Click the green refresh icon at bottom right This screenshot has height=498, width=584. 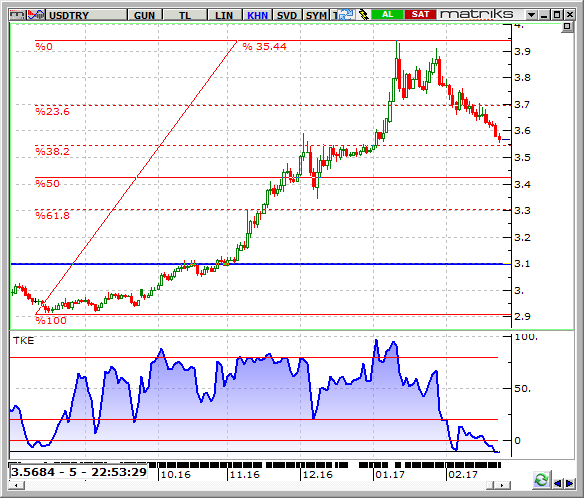(x=542, y=480)
